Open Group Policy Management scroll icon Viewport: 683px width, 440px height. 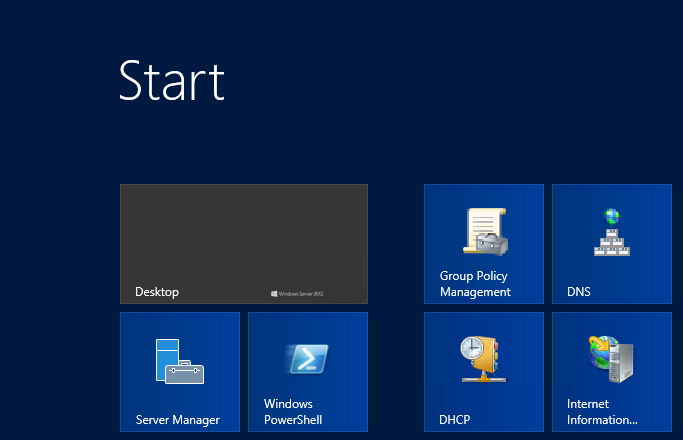(485, 231)
